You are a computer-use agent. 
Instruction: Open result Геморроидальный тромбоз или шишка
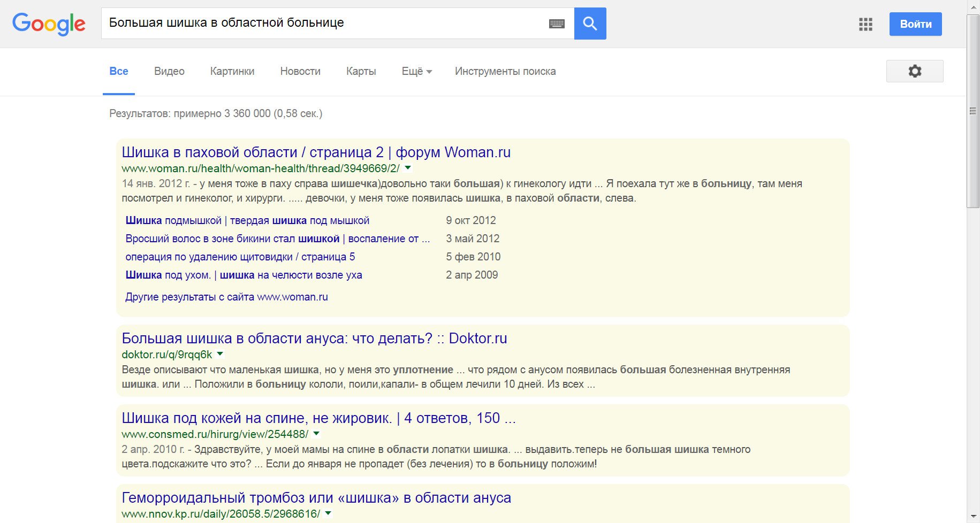tap(316, 498)
